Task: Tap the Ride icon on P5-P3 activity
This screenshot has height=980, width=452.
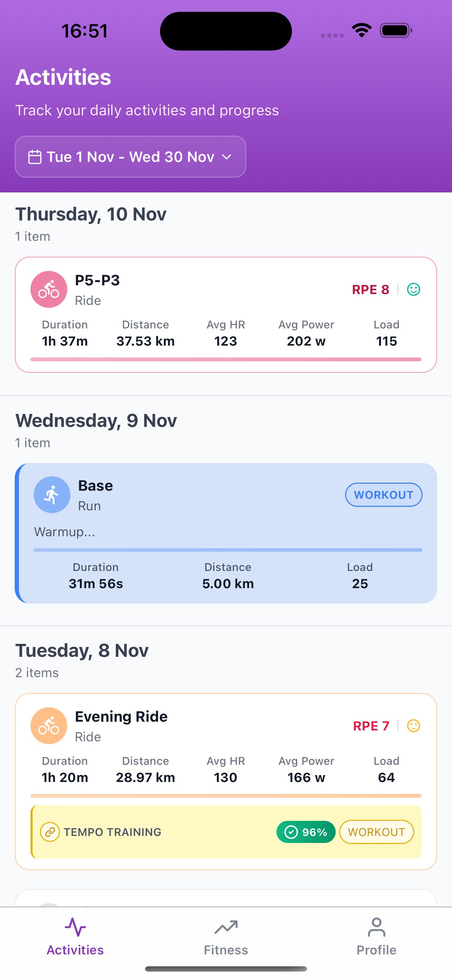Action: click(49, 289)
